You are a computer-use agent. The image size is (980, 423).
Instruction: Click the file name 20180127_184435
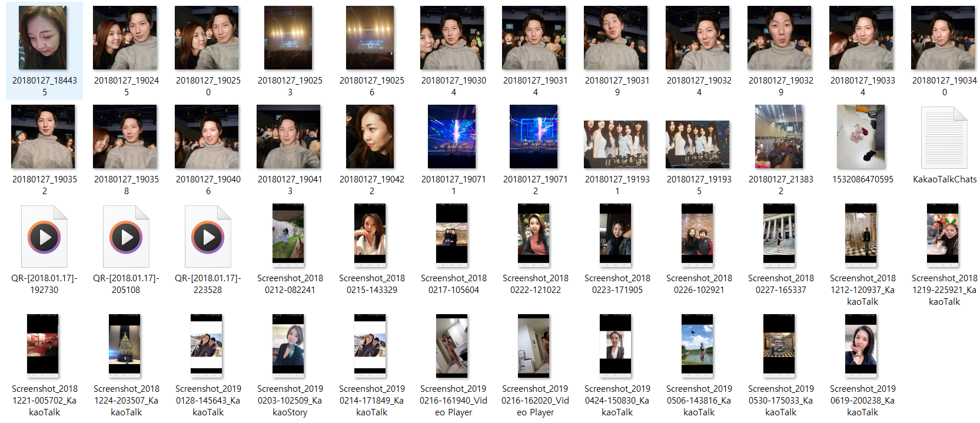point(44,86)
